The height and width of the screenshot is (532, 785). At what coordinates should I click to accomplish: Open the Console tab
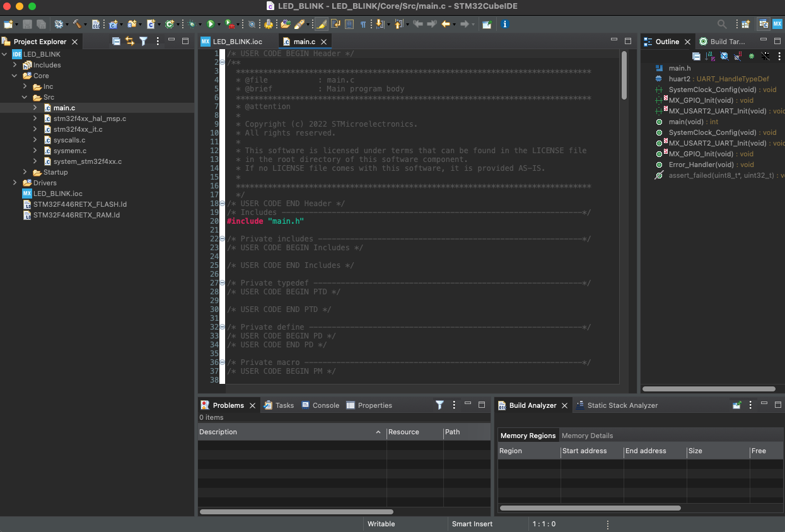point(320,405)
